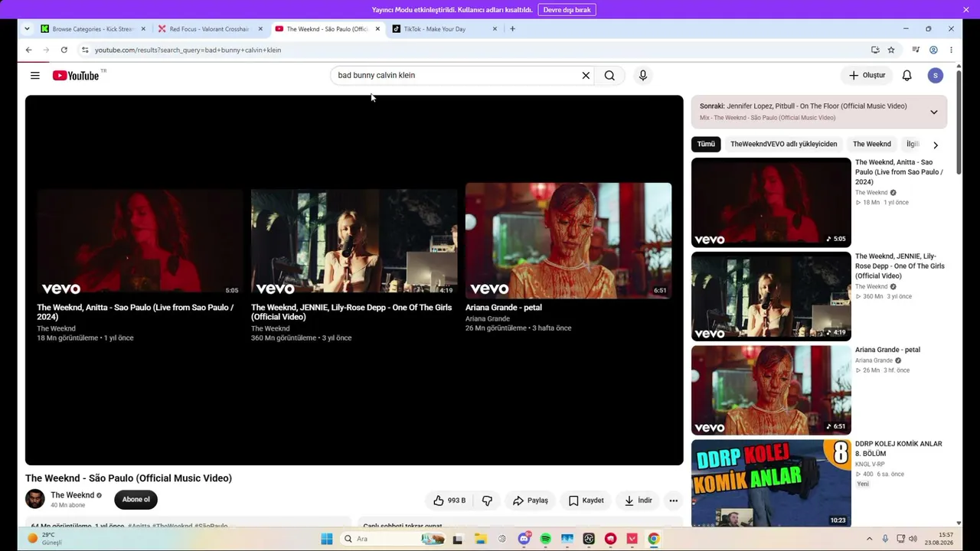
Task: Click the Paylaş share button
Action: [x=531, y=500]
